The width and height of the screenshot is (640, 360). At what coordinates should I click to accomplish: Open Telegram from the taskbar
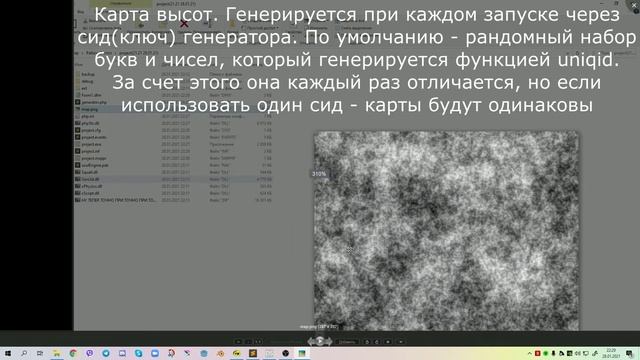pos(106,353)
